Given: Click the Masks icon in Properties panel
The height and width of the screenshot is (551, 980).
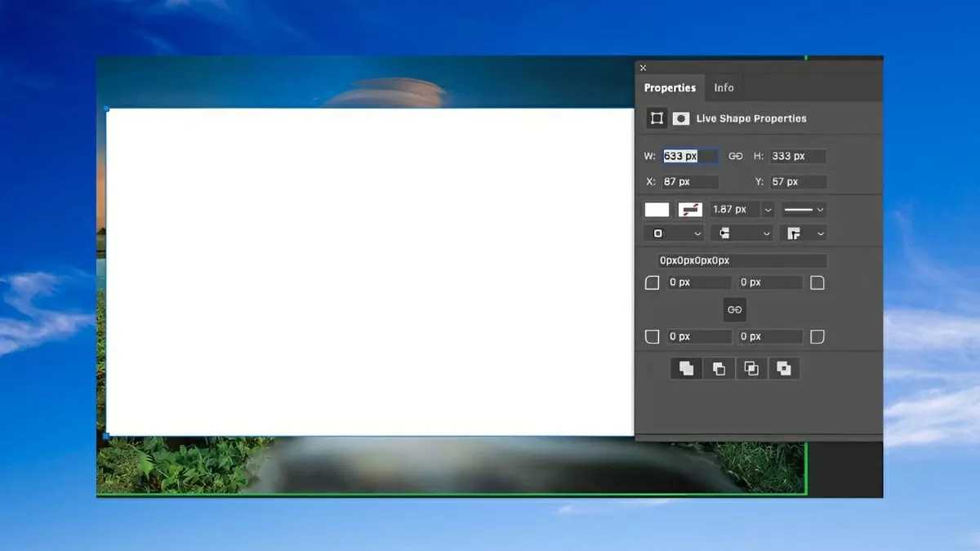Looking at the screenshot, I should click(x=680, y=118).
